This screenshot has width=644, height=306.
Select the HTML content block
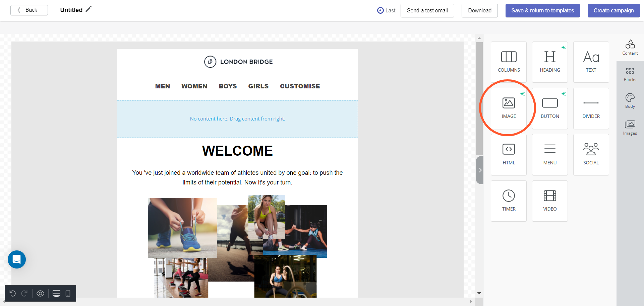(509, 154)
